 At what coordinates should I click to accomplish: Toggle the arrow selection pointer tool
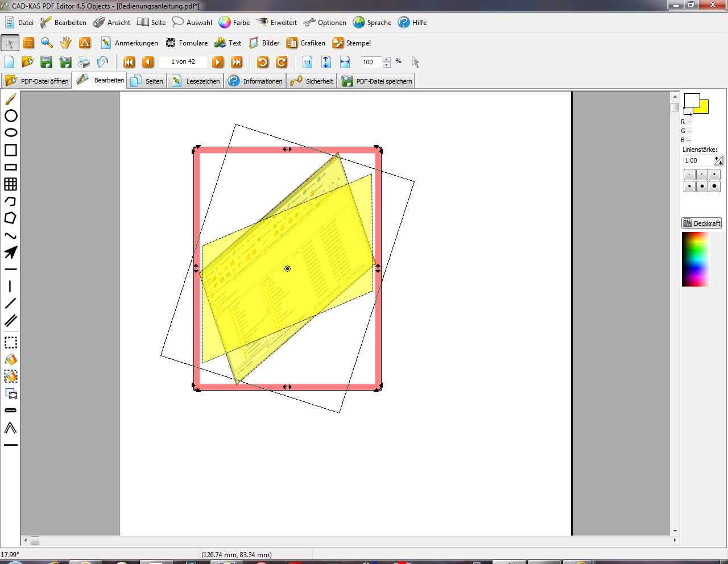[x=10, y=43]
